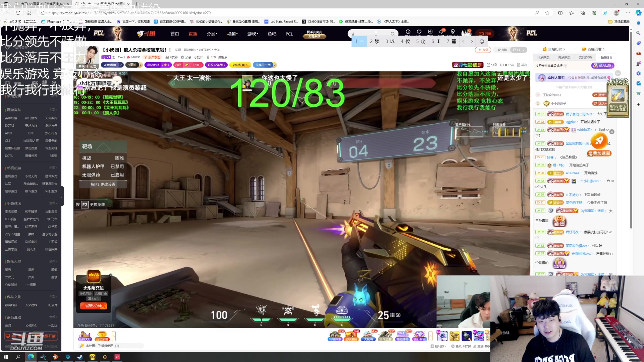Close the 无限爆充值 popup ad

111,275
